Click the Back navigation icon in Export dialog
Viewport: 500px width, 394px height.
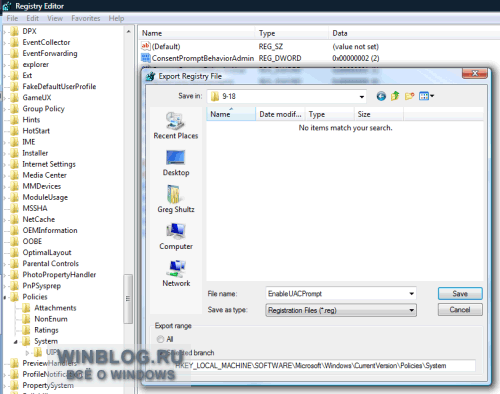point(381,96)
